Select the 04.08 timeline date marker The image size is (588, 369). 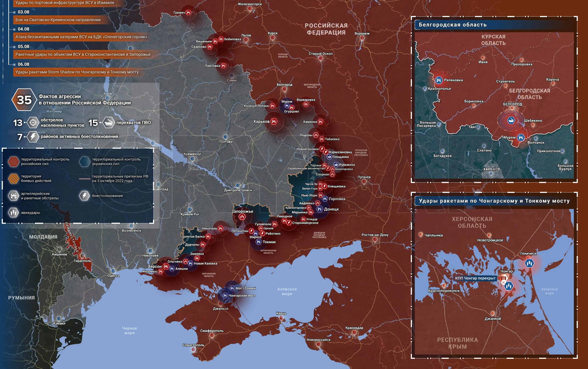coord(23,29)
